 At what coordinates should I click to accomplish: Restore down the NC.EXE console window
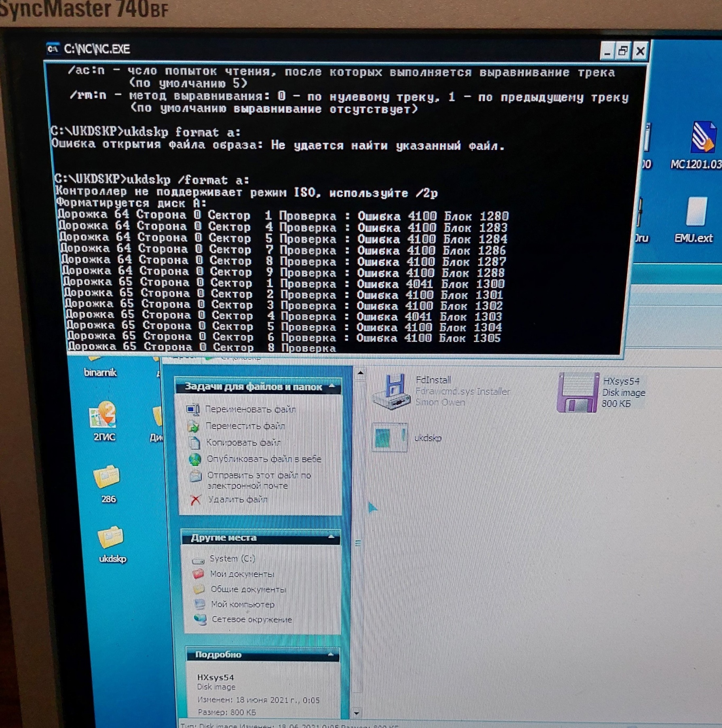(623, 51)
